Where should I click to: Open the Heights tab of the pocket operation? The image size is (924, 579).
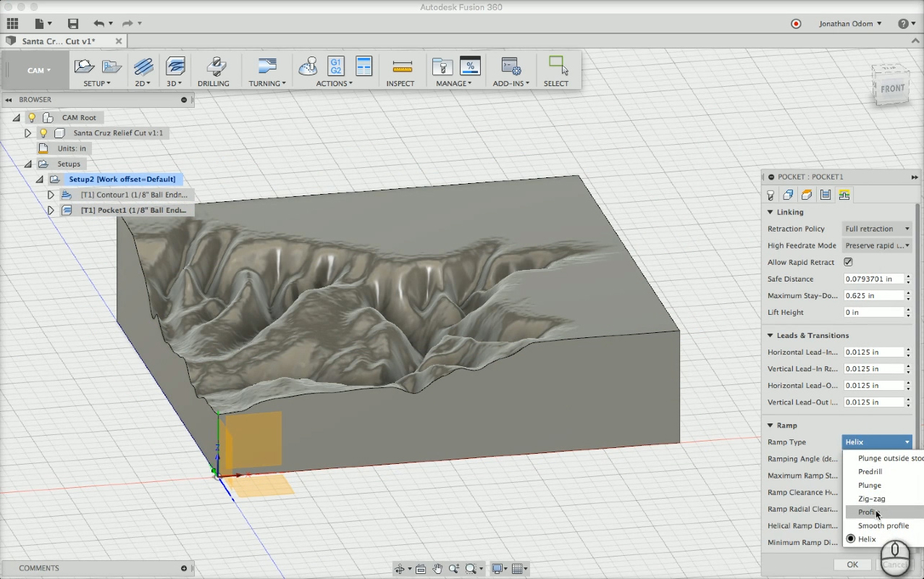pos(806,195)
